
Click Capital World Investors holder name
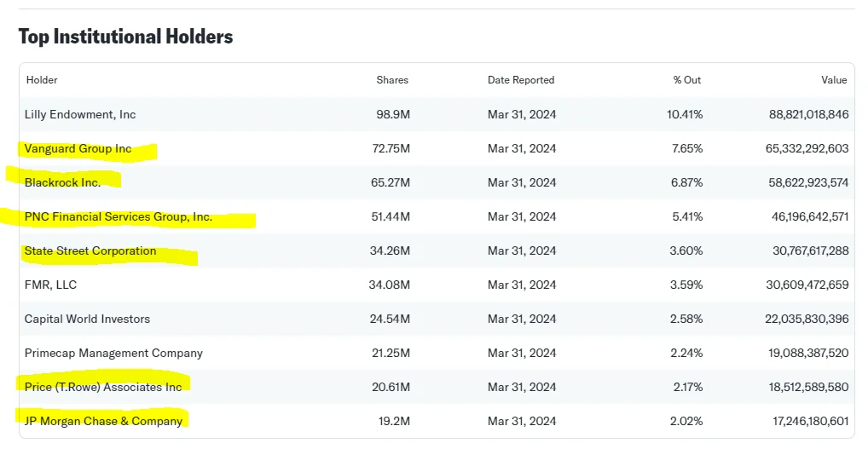87,319
